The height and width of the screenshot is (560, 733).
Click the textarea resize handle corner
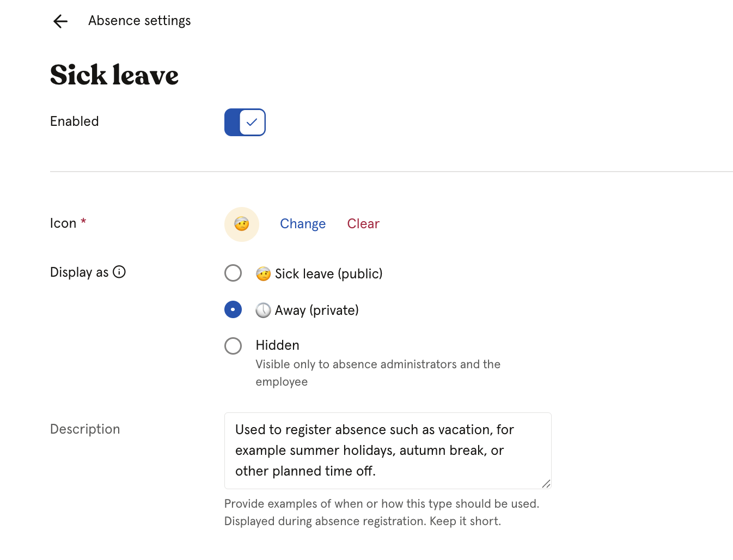tap(546, 484)
